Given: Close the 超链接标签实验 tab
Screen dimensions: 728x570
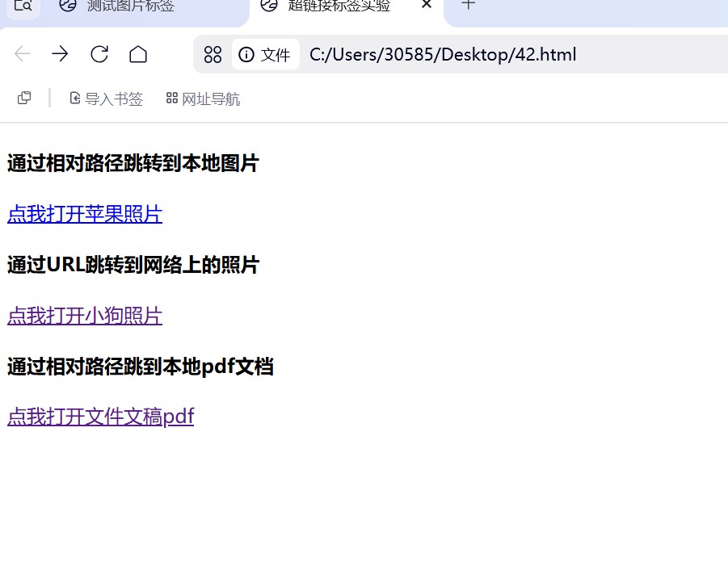Looking at the screenshot, I should point(426,5).
